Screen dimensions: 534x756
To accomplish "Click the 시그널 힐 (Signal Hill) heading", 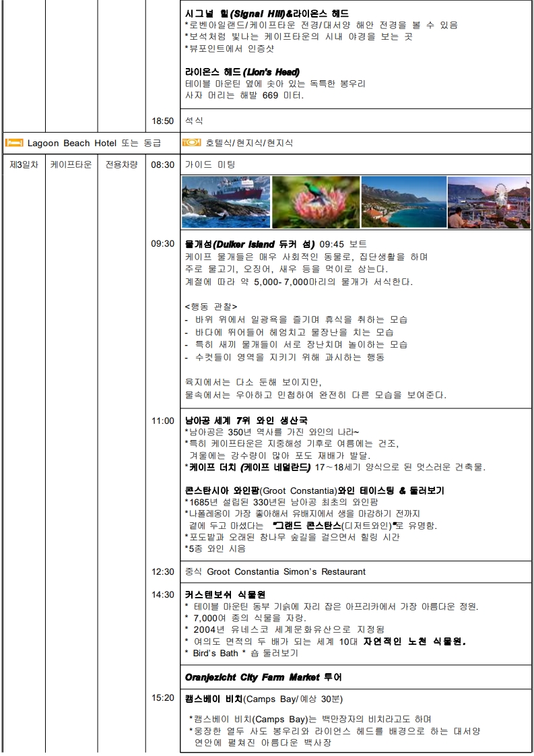I will point(267,13).
